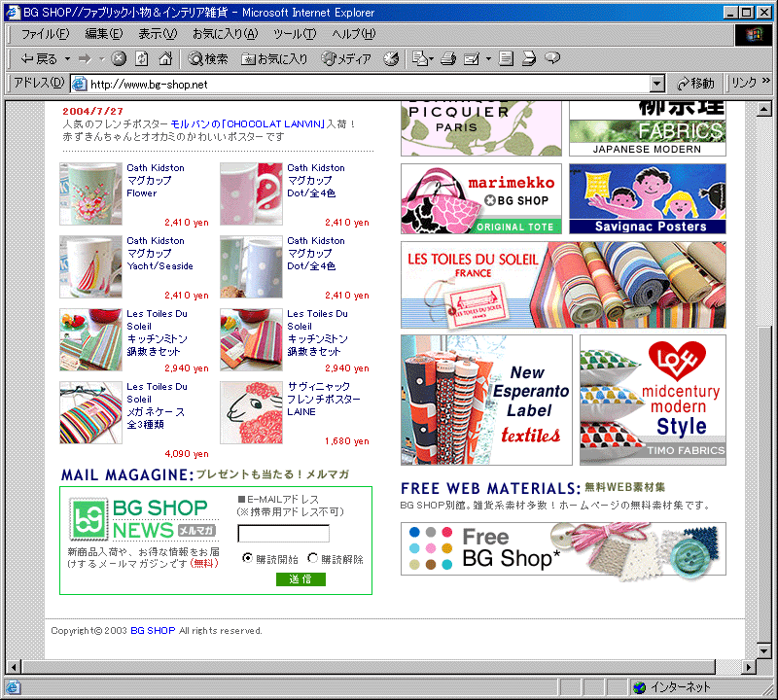
Task: Click the Messenger speech bubble icon
Action: point(551,58)
